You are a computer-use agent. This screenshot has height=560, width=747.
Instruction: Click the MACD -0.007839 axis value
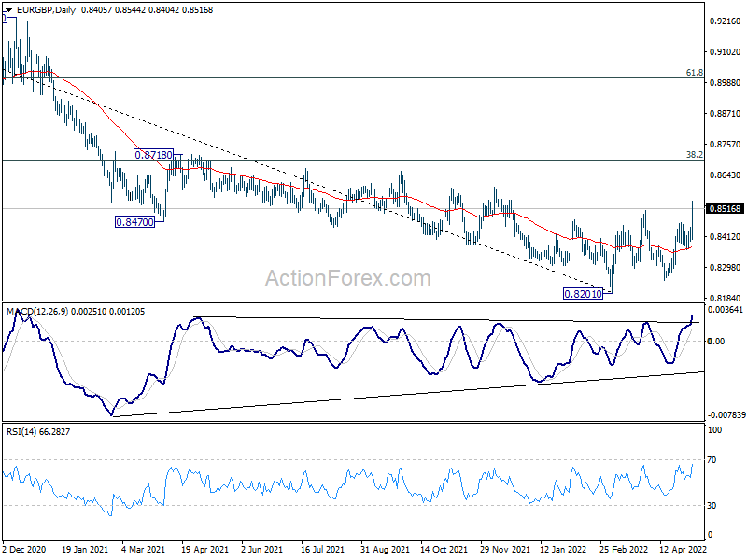click(x=726, y=414)
